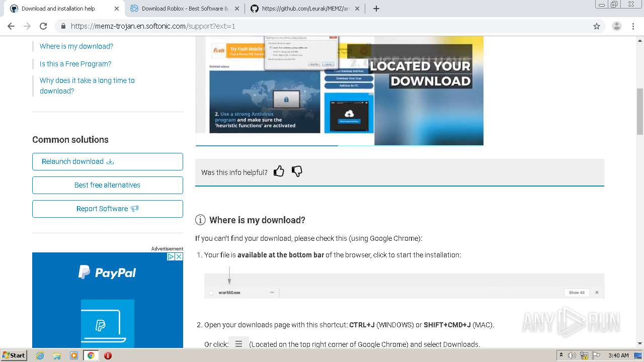Show hidden system tray icons
The image size is (644, 362).
click(561, 355)
